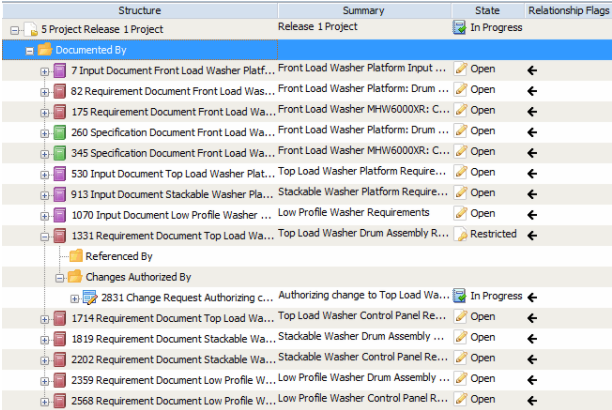Expand the 2831 Change Request node
The width and height of the screenshot is (612, 410).
74,299
